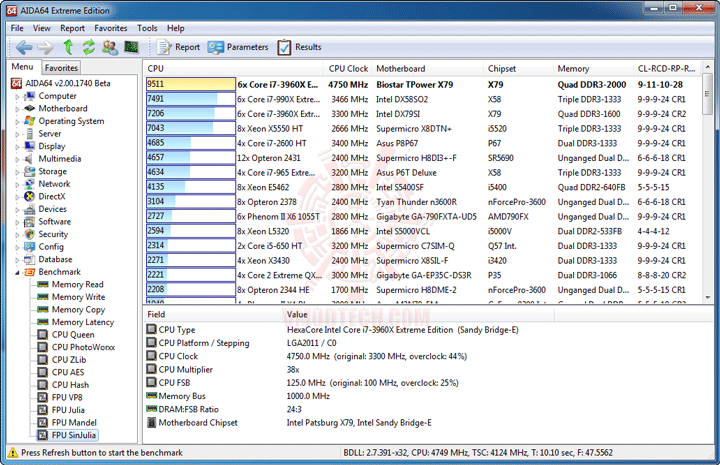Select the CPU ZLib benchmark
The height and width of the screenshot is (465, 720).
pyautogui.click(x=69, y=360)
